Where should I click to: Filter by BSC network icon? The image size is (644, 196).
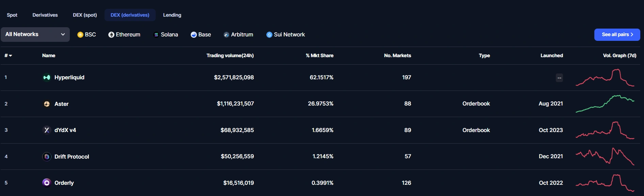(x=80, y=35)
